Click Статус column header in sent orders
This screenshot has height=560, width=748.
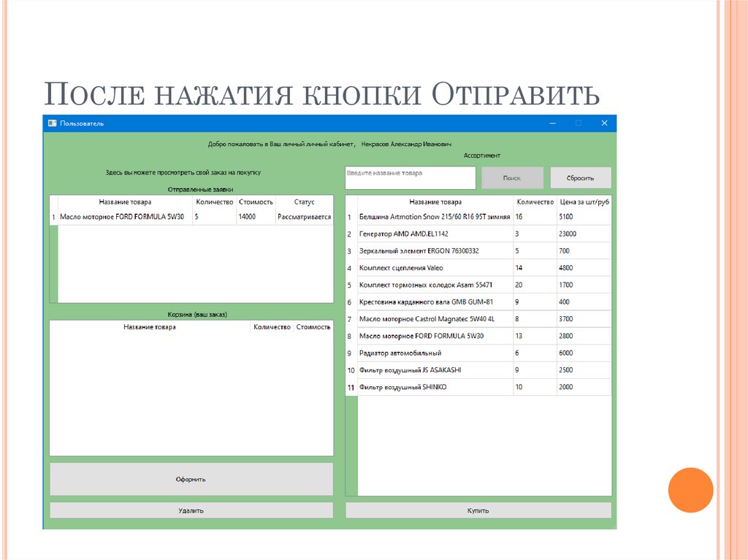[x=304, y=202]
